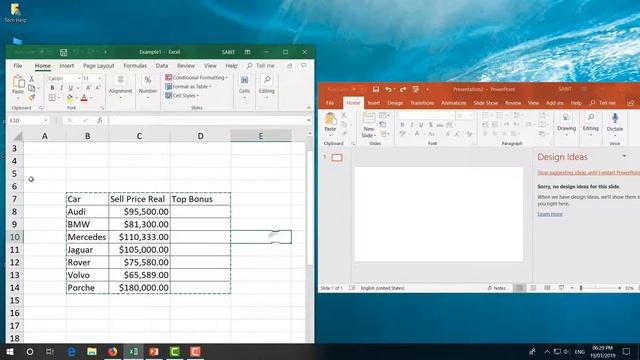Image resolution: width=640 pixels, height=360 pixels.
Task: Switch to Slide Sorter view in PowerPoint
Action: 533,288
